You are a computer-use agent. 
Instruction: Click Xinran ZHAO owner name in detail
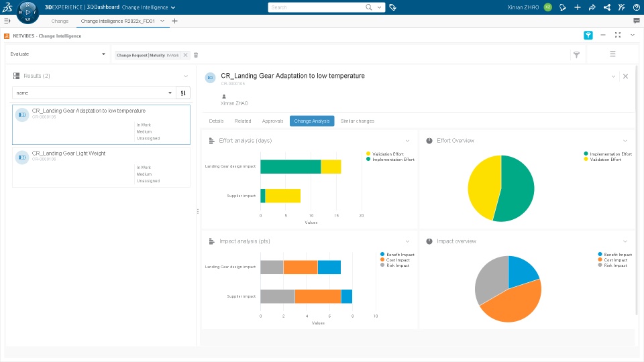point(235,103)
